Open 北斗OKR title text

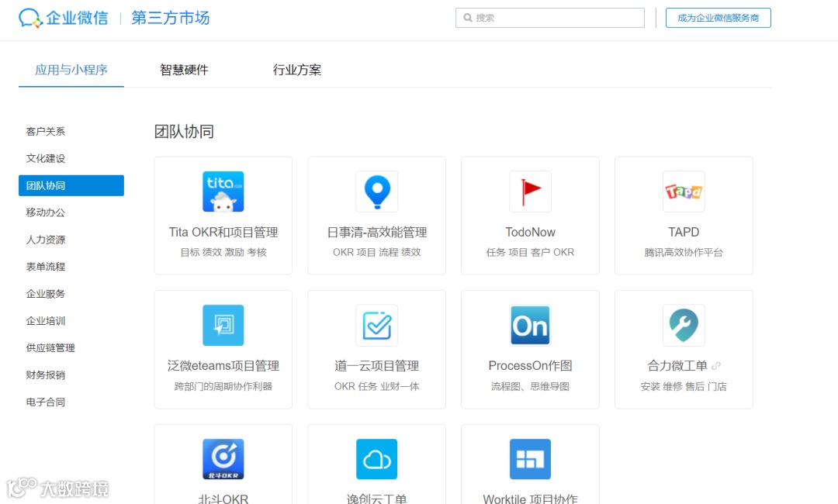(x=223, y=499)
